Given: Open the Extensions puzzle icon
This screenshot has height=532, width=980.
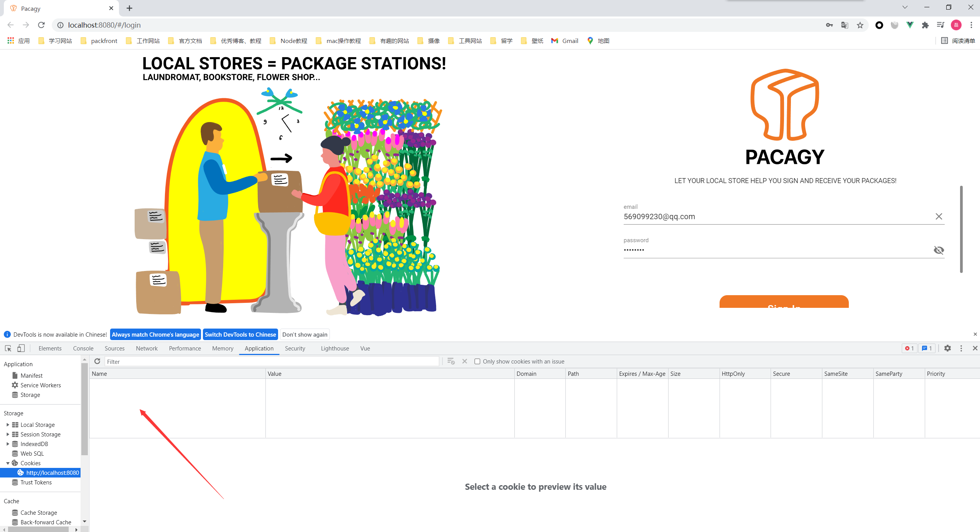Looking at the screenshot, I should click(925, 25).
